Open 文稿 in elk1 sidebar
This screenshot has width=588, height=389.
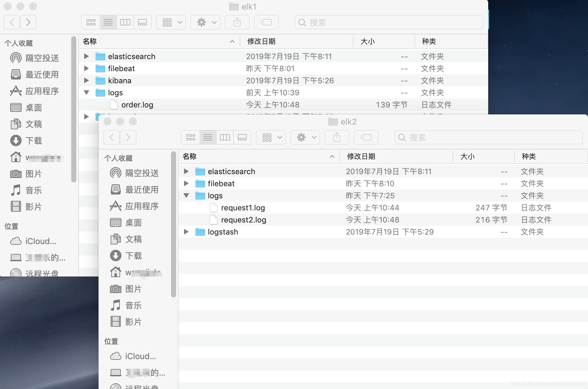point(27,124)
